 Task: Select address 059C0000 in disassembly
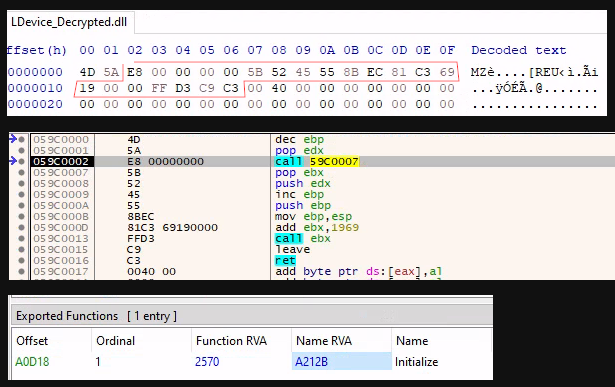click(x=61, y=139)
